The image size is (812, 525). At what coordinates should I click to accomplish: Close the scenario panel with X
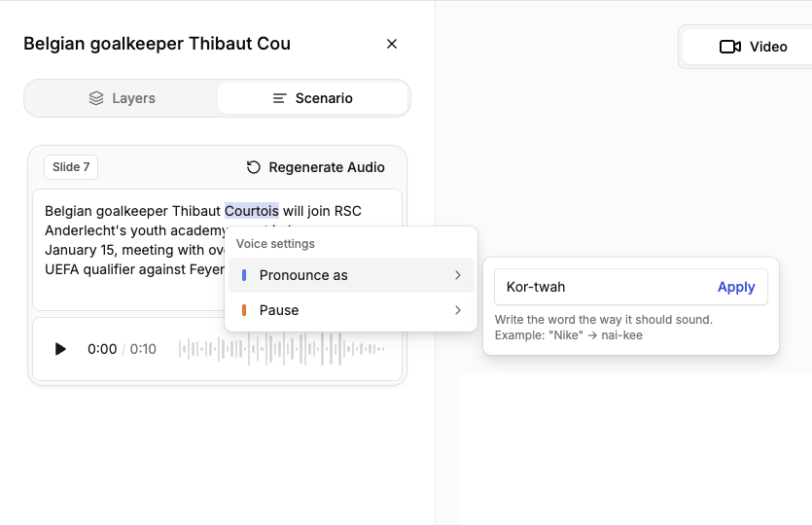pyautogui.click(x=392, y=44)
